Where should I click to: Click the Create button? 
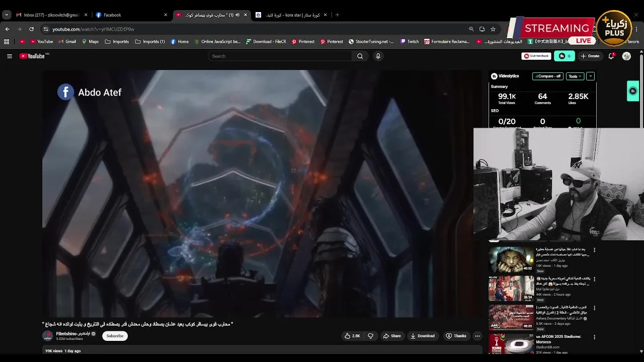(x=590, y=56)
